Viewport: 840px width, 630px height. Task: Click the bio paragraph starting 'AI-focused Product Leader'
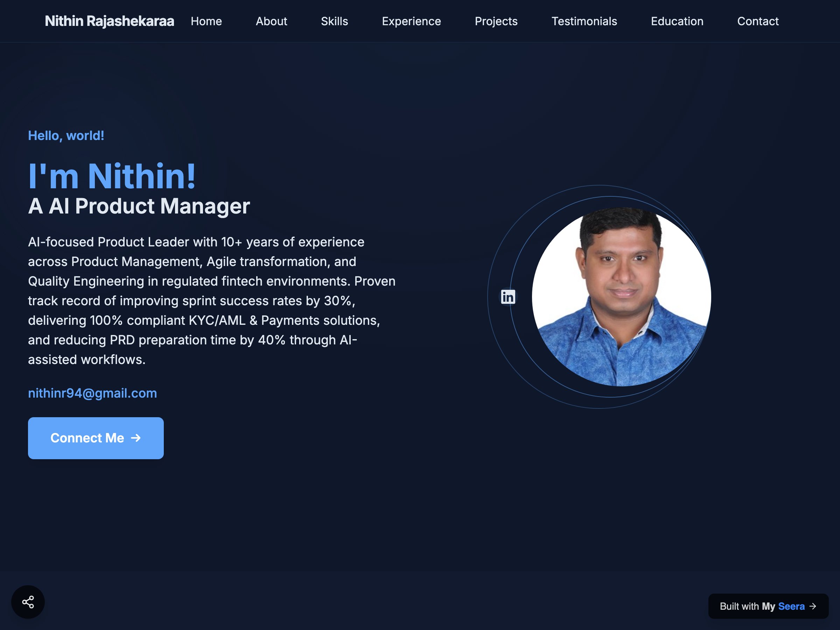click(212, 301)
